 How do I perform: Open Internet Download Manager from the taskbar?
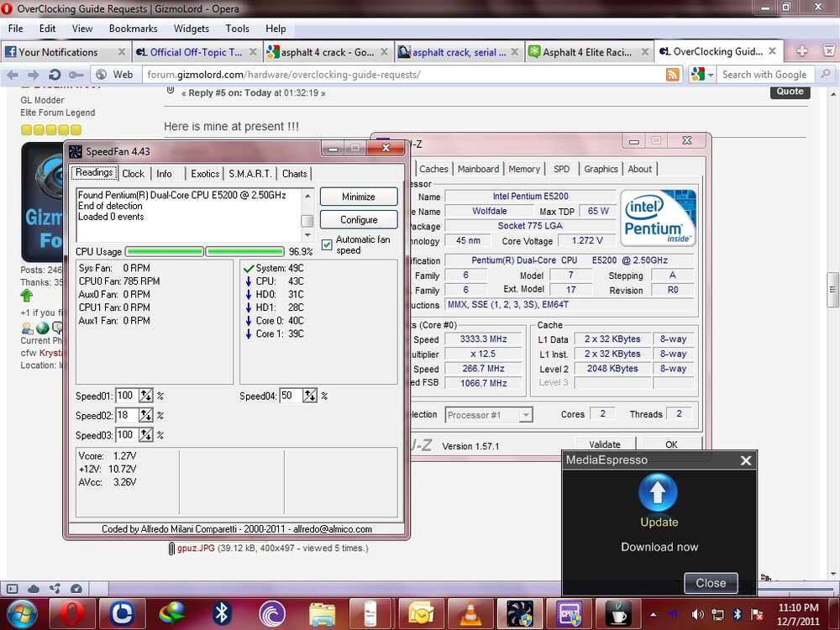171,614
